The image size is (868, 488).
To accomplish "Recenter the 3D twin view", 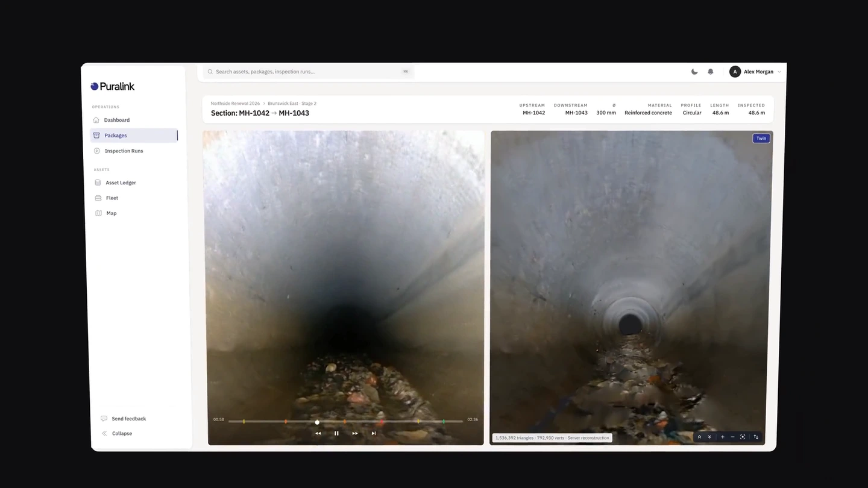I will (x=743, y=437).
